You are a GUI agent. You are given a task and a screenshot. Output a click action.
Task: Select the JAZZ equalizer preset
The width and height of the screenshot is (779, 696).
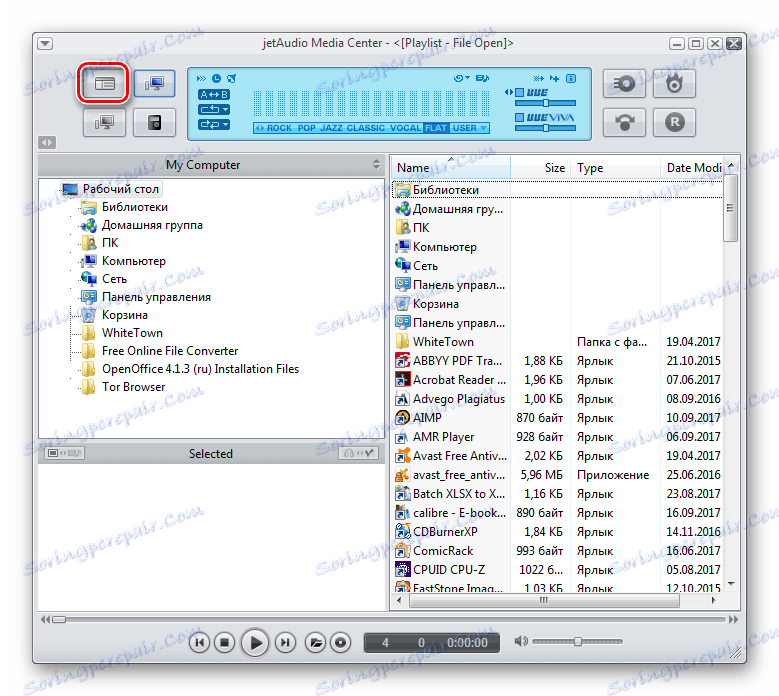(x=331, y=128)
